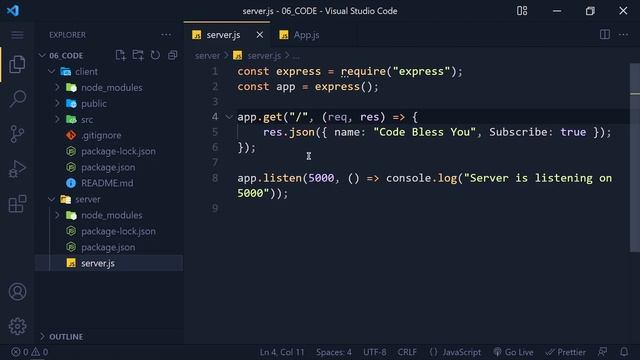Expand server node_modules folder
This screenshot has width=640, height=360.
[x=58, y=215]
